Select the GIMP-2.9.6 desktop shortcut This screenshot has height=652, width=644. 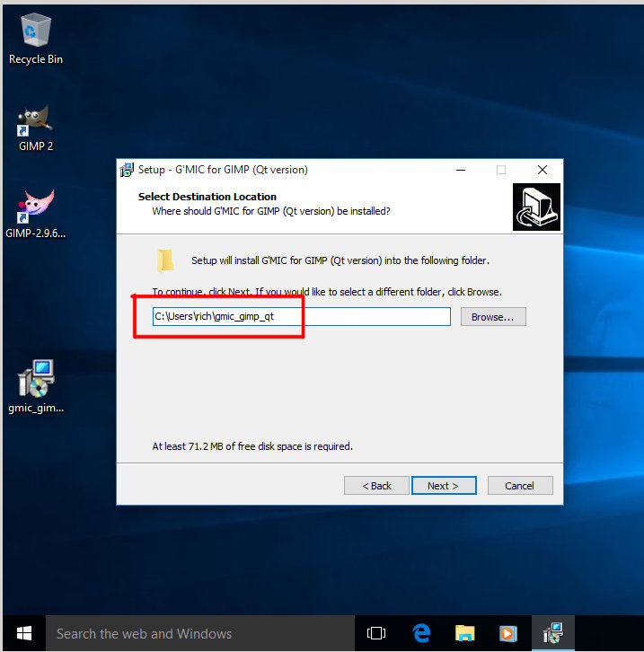point(36,207)
